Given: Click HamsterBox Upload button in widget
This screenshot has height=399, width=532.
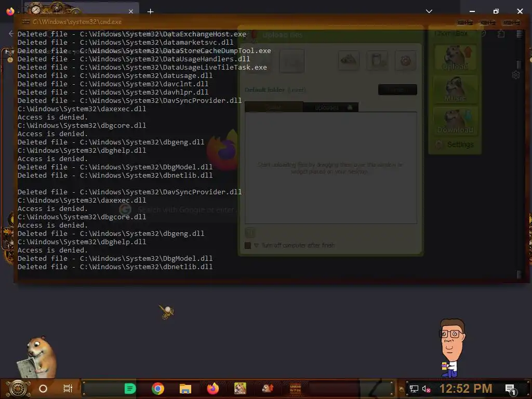Looking at the screenshot, I should [x=455, y=58].
